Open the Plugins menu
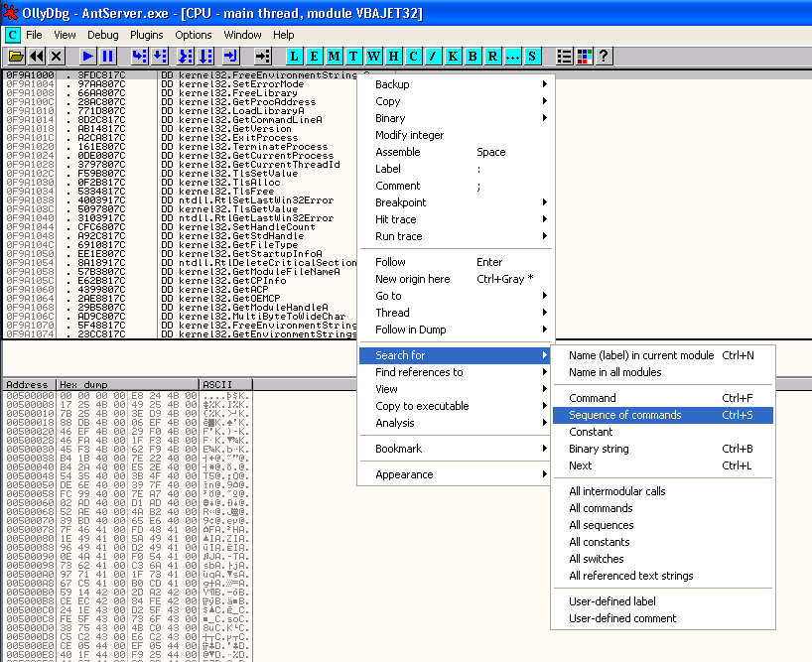 click(147, 35)
